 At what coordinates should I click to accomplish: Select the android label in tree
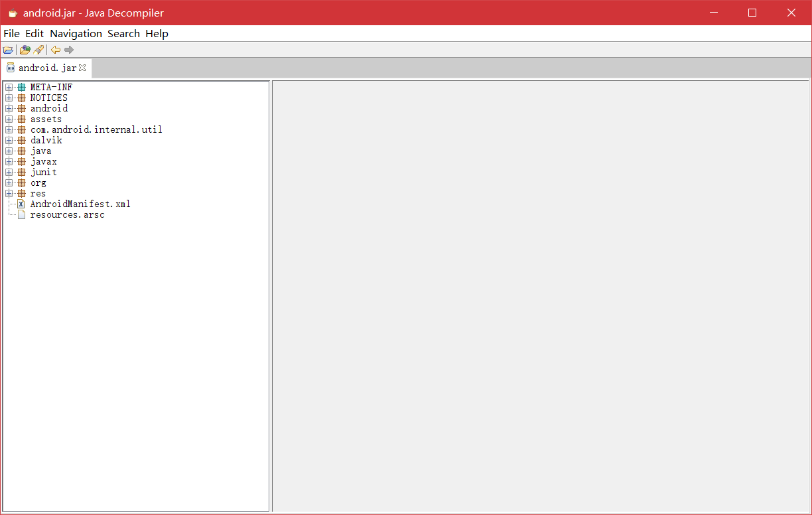[49, 108]
